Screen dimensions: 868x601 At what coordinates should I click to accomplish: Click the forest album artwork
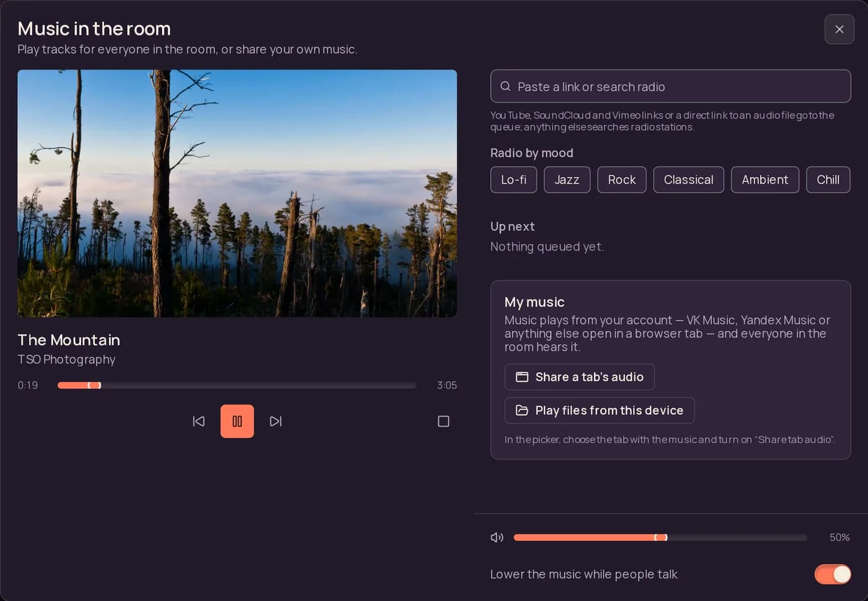point(237,194)
